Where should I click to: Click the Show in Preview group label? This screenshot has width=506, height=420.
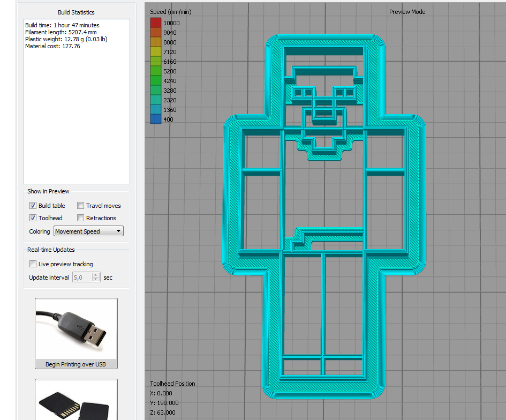pos(48,191)
